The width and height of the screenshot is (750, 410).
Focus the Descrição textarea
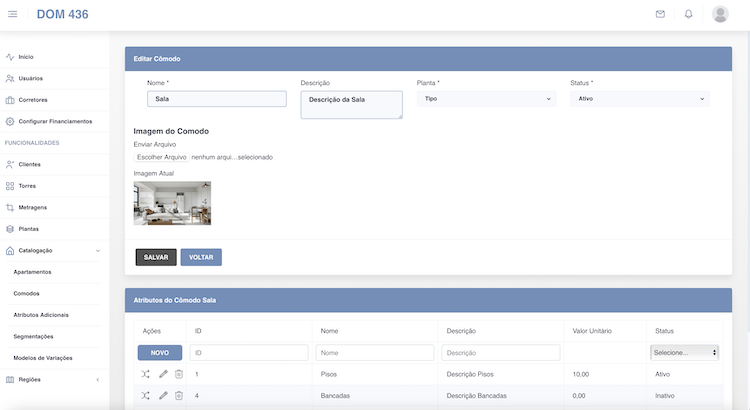[x=352, y=105]
